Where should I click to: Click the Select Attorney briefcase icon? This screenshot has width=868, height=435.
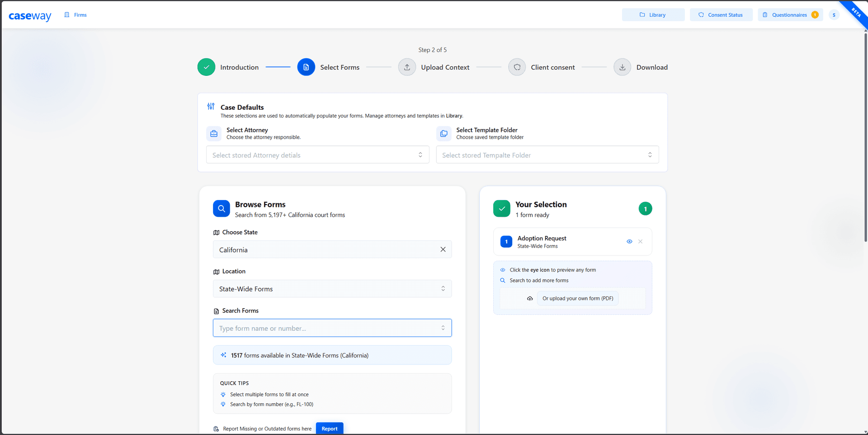(x=214, y=134)
